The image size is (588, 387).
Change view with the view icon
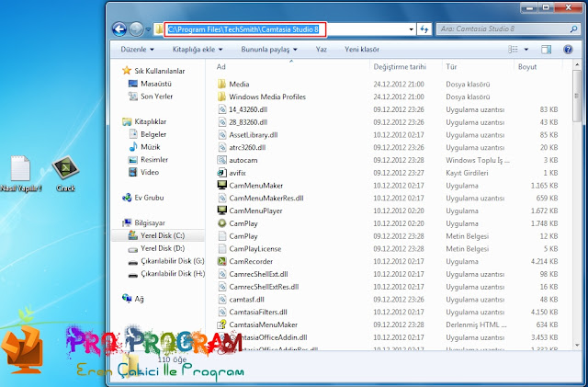(513, 49)
